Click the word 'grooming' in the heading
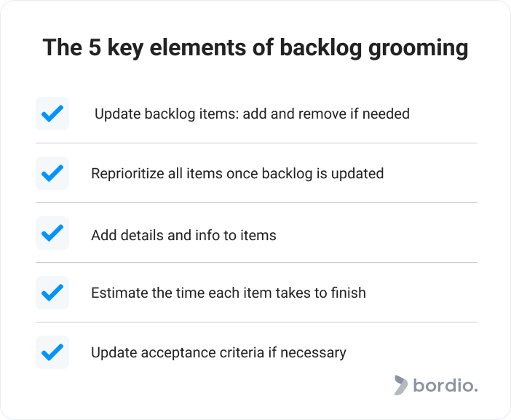Image resolution: width=511 pixels, height=420 pixels. (x=418, y=49)
